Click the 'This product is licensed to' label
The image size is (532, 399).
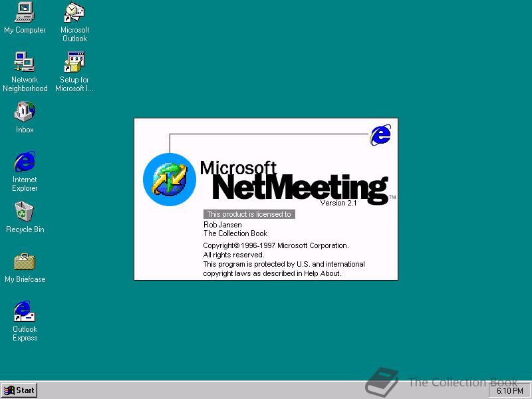click(249, 214)
